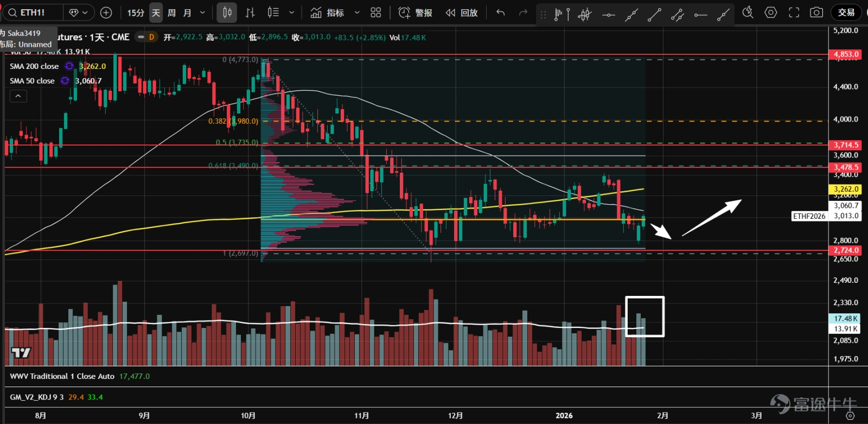The height and width of the screenshot is (424, 868).
Task: Click the market status dash indicator
Action: (x=141, y=37)
